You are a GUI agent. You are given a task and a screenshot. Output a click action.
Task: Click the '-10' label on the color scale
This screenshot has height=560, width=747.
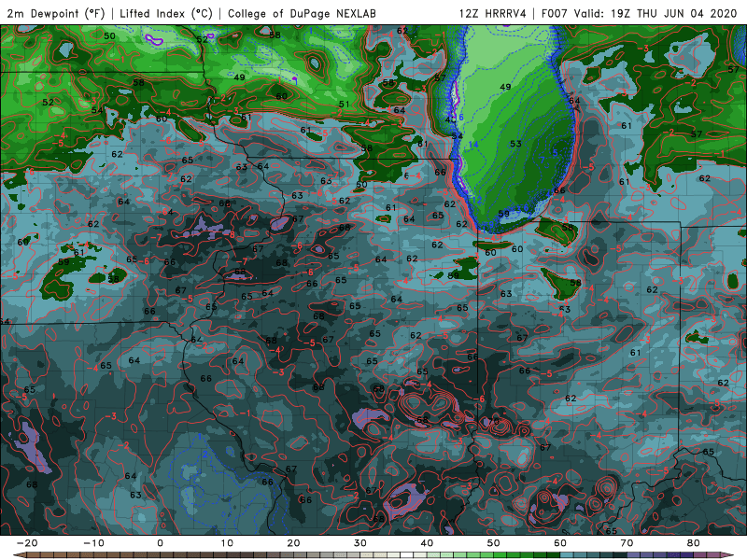(93, 543)
